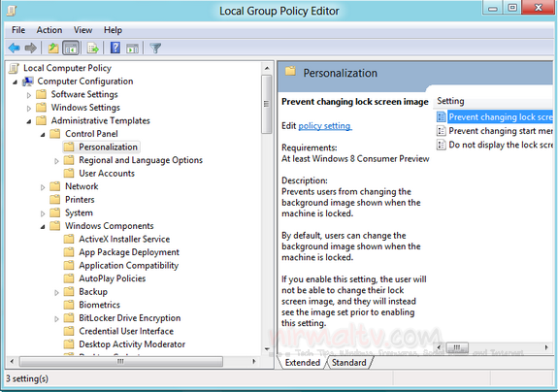Image resolution: width=558 pixels, height=392 pixels.
Task: Select App Package Deployment tree item
Action: [129, 252]
